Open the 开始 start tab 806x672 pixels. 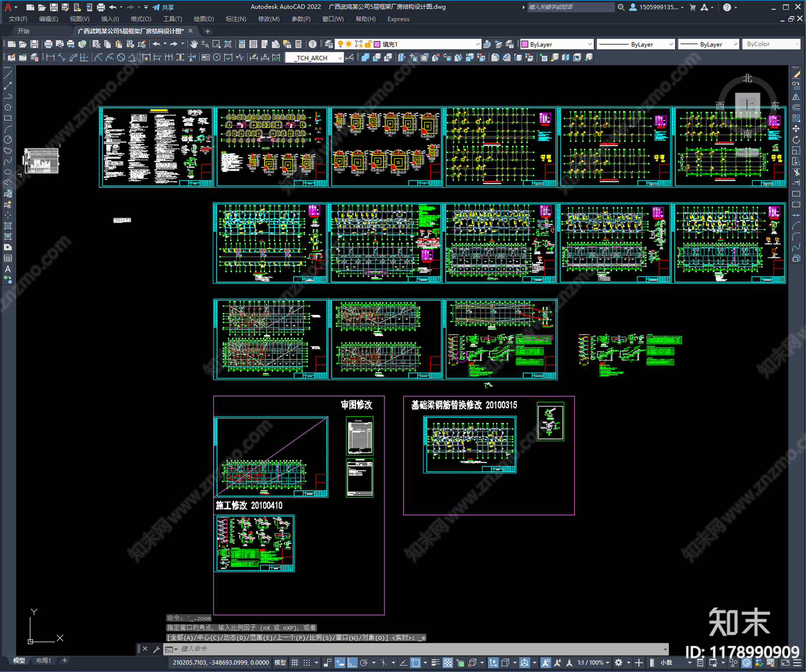[23, 31]
